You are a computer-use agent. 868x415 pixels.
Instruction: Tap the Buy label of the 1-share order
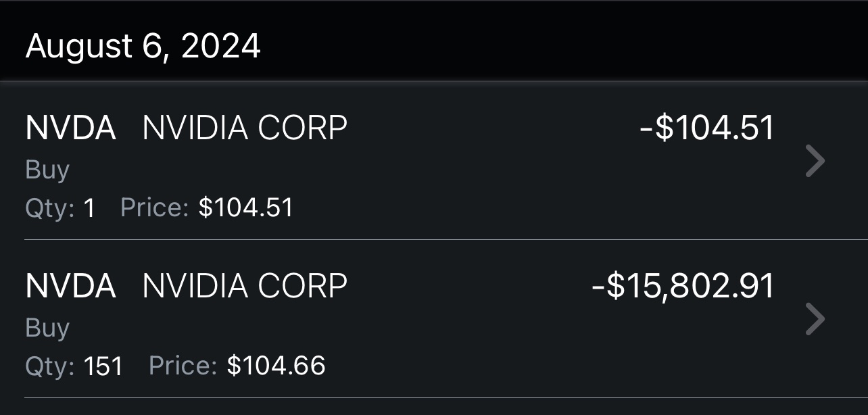pyautogui.click(x=47, y=170)
